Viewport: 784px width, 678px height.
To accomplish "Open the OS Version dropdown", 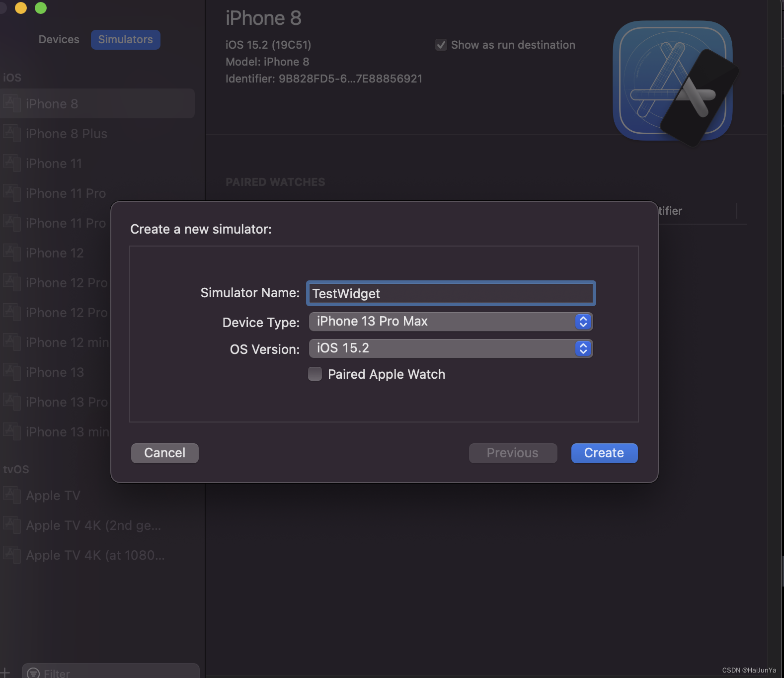I will point(451,348).
